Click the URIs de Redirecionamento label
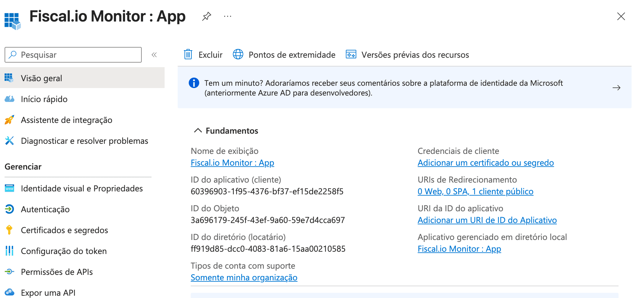 click(467, 180)
